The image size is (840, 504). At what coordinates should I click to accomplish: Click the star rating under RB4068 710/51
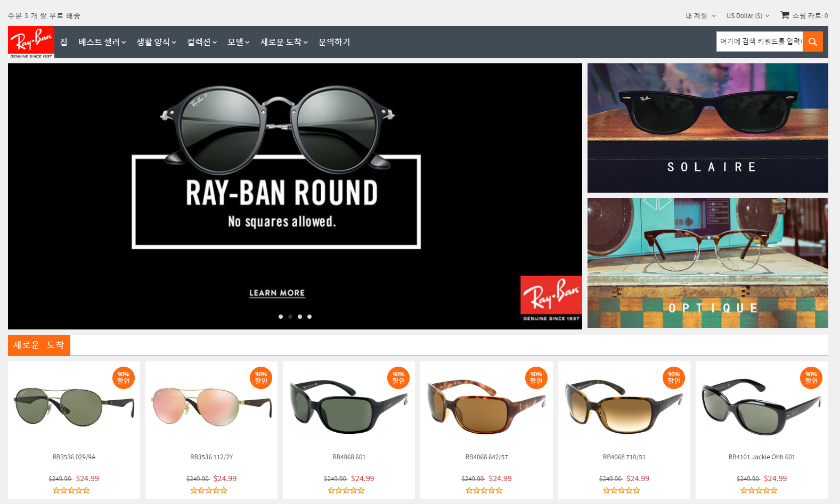point(622,491)
